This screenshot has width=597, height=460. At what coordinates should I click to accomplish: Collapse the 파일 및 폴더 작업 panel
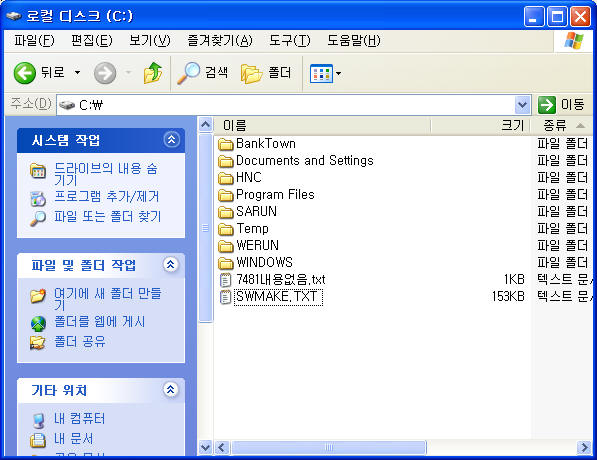click(171, 264)
